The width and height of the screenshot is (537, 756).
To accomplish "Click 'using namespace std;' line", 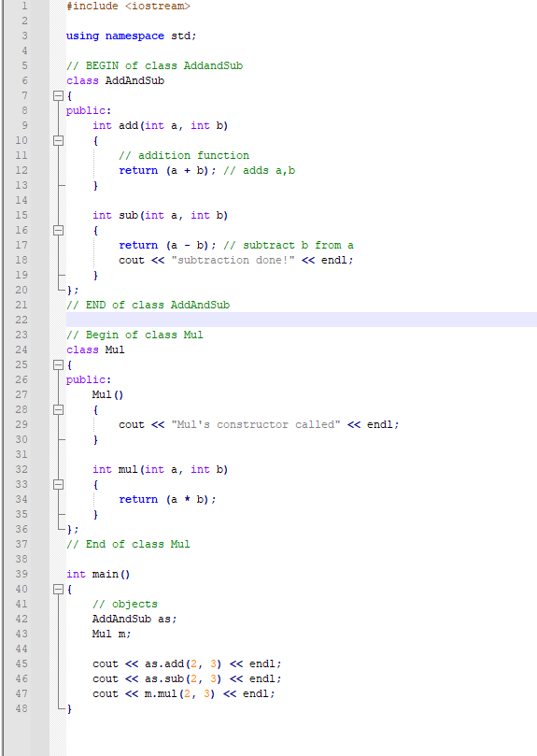I will 132,36.
